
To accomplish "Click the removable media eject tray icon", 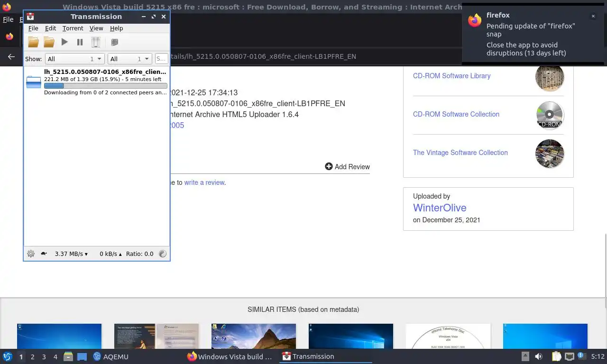I will click(x=525, y=356).
